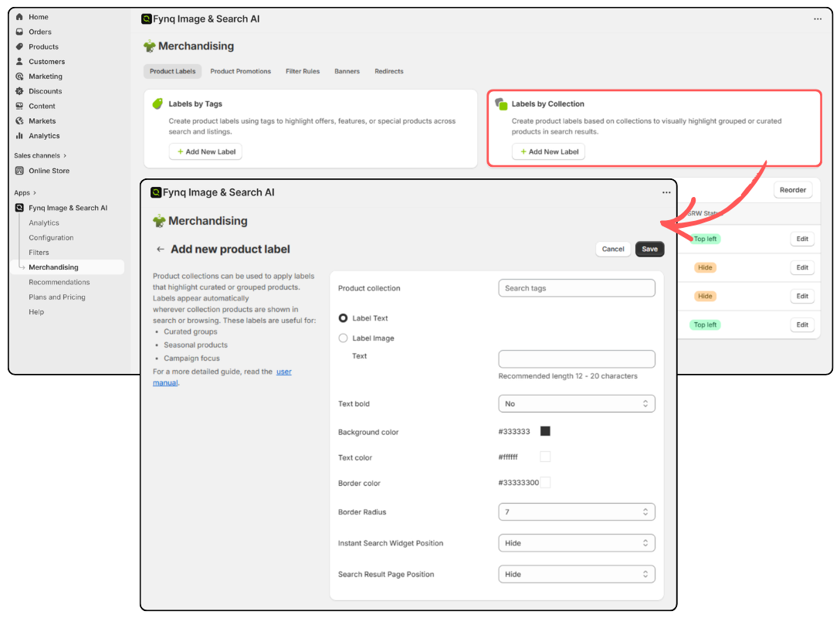Open Analytics under Fynq app submenu
The image size is (840, 618).
coord(44,223)
